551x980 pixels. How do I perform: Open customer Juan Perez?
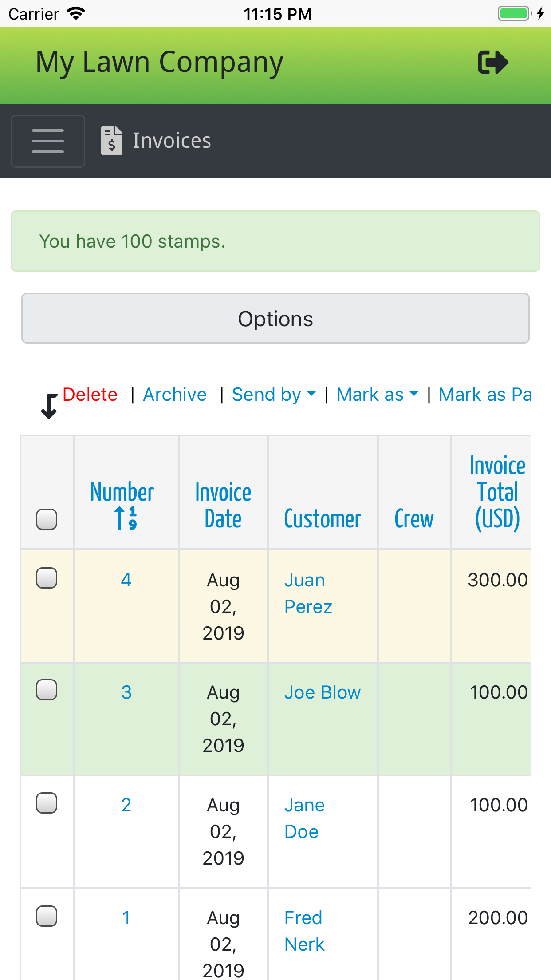(x=308, y=593)
